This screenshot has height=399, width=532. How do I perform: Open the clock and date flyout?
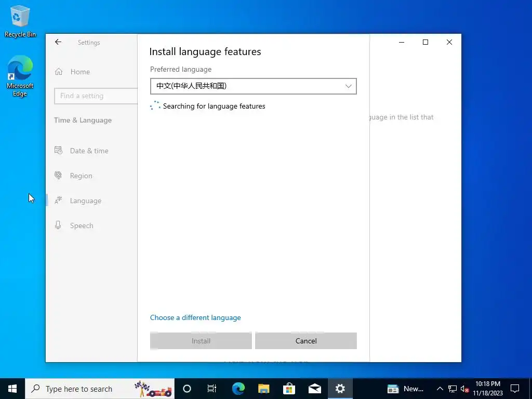(488, 389)
